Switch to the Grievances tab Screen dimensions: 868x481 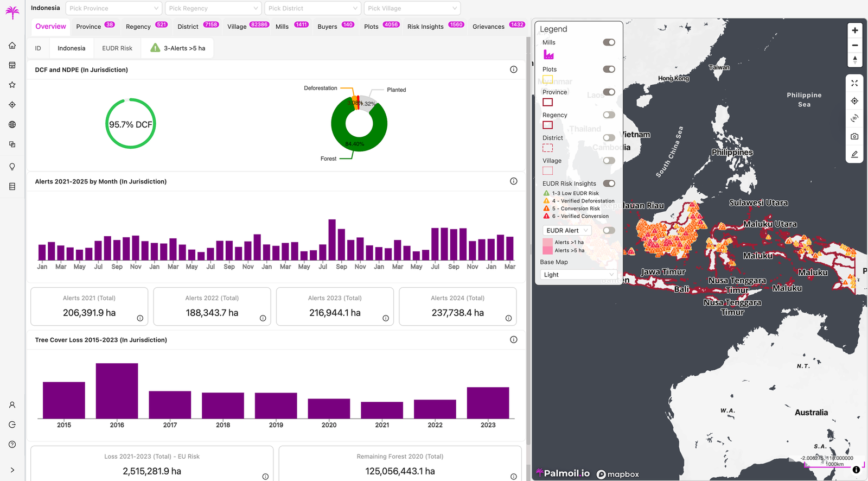[498, 26]
